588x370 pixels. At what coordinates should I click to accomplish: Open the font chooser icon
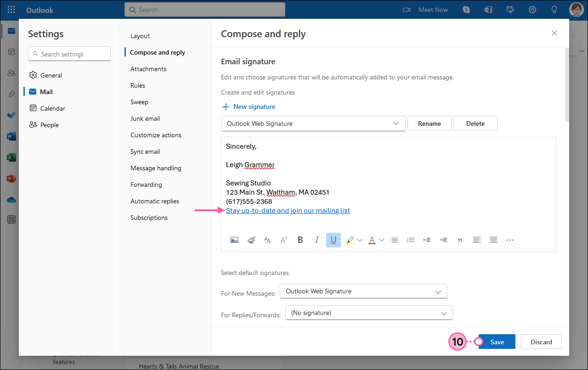click(267, 240)
